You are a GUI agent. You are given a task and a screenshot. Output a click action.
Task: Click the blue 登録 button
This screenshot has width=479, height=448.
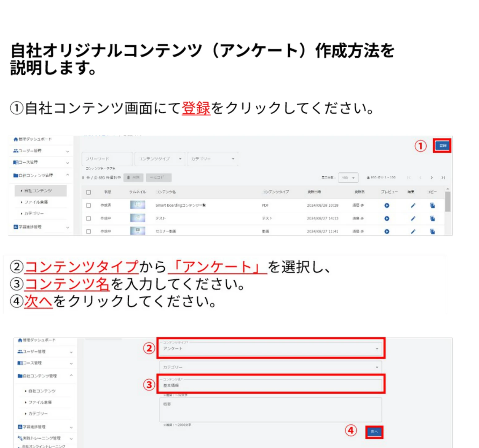point(443,146)
